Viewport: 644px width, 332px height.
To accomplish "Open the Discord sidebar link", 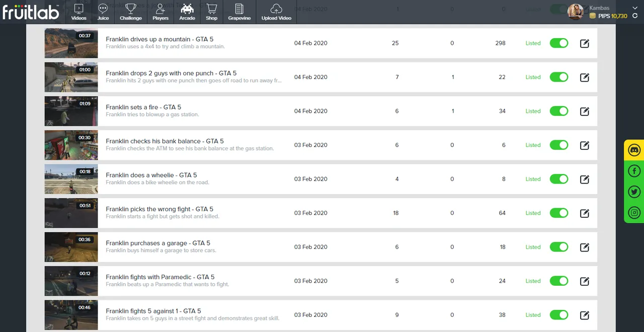I will 634,150.
